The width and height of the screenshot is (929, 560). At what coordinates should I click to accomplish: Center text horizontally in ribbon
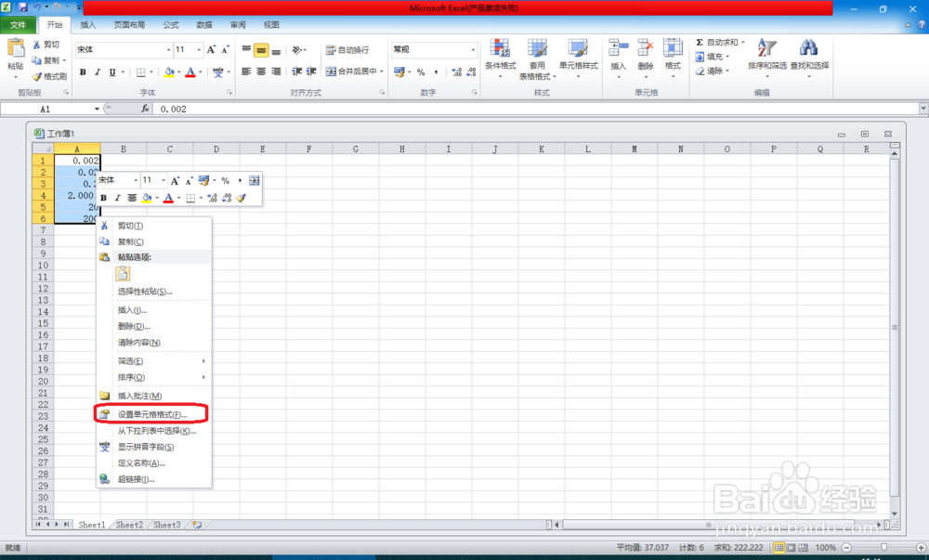261,72
